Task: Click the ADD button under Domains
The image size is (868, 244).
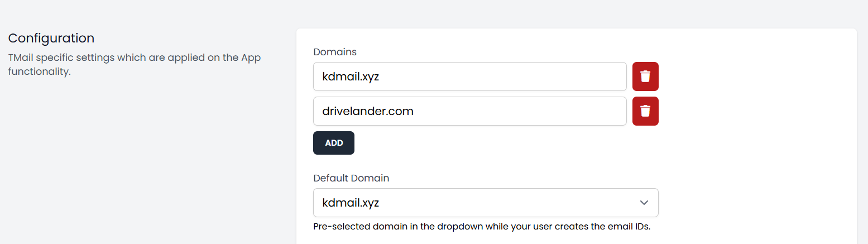Action: pyautogui.click(x=334, y=143)
